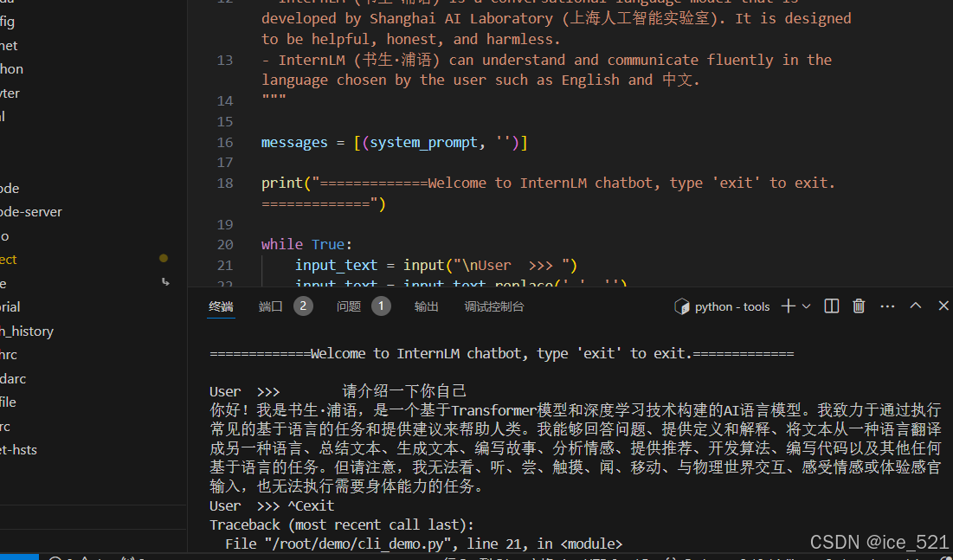953x560 pixels.
Task: Click terminal Welcome to InternLM chatbot line
Action: click(502, 354)
